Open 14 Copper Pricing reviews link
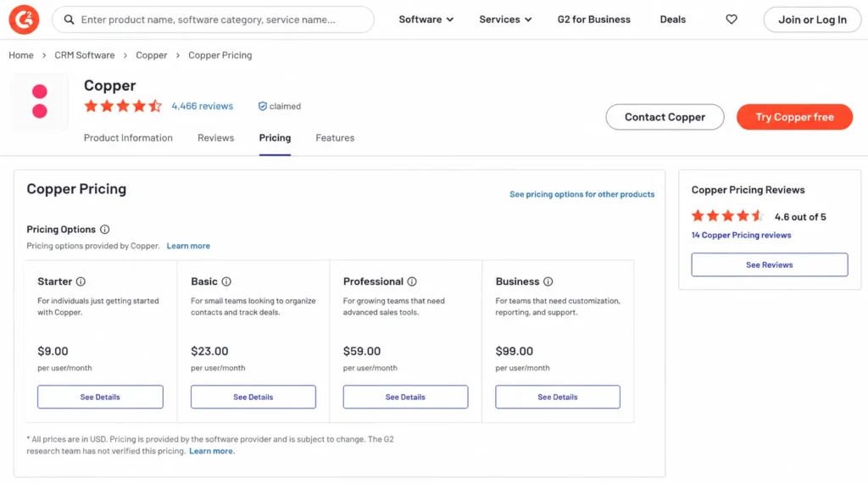The height and width of the screenshot is (484, 868). point(741,236)
